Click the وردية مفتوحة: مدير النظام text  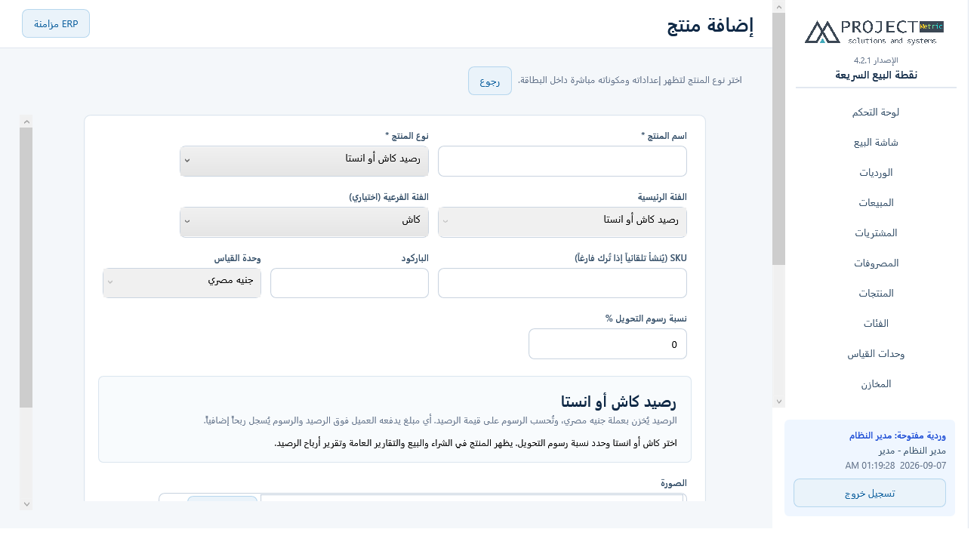pos(898,435)
